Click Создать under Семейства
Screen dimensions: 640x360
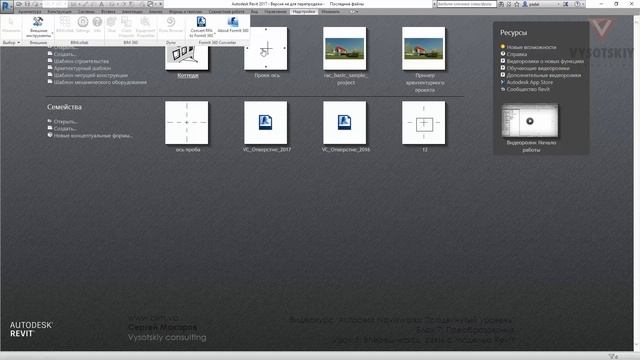(x=65, y=129)
